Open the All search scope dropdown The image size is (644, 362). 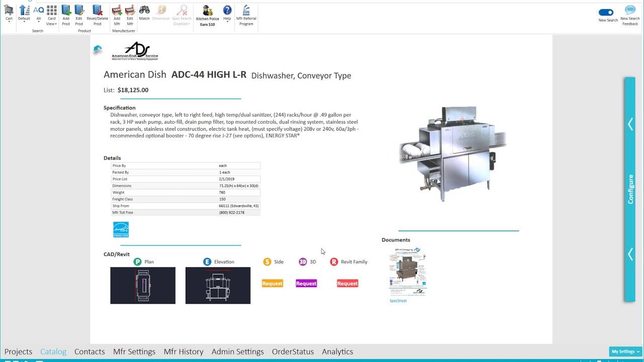pos(38,14)
